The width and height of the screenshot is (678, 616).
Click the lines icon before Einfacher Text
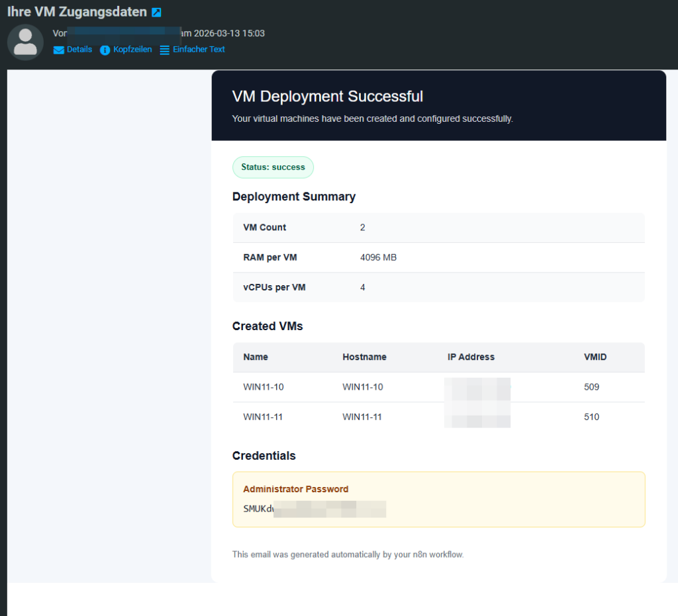pos(165,50)
